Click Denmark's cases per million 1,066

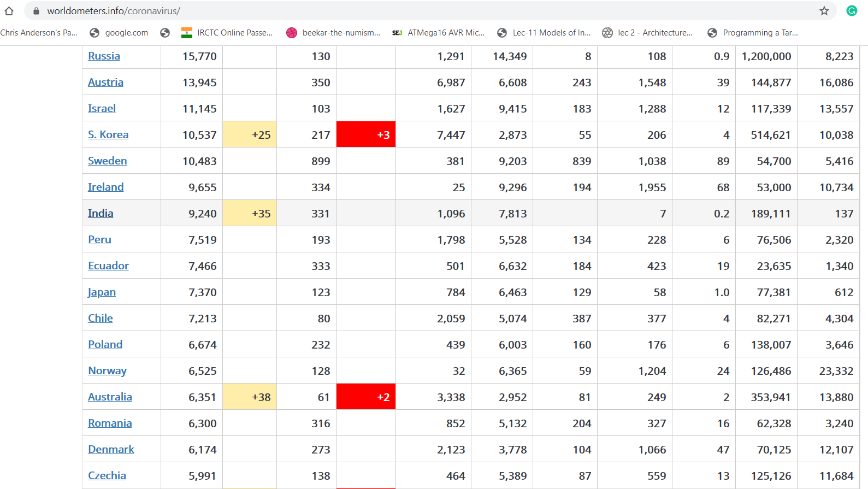point(652,450)
